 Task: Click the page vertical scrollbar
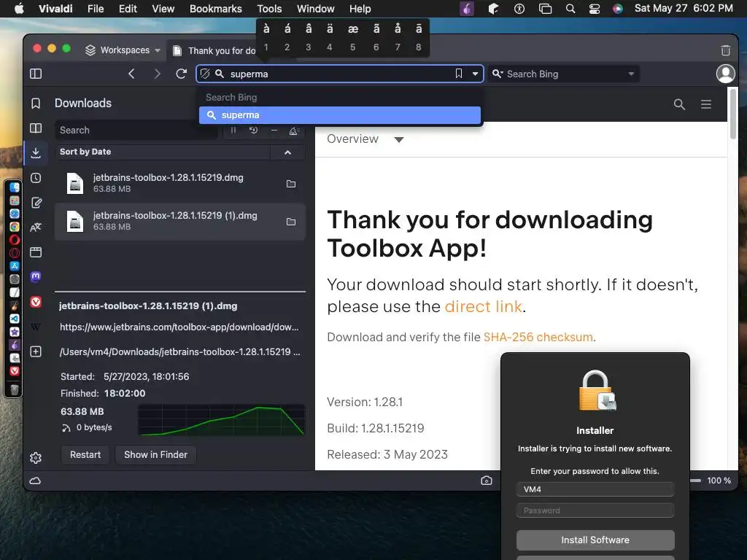(732, 114)
